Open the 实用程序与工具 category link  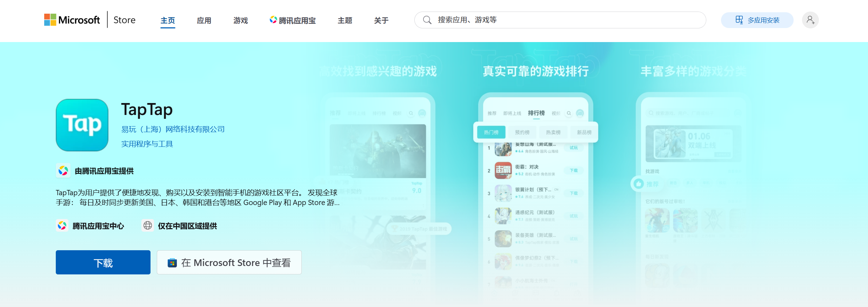(147, 144)
